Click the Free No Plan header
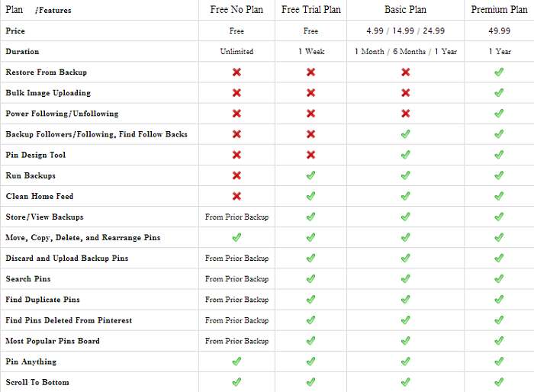The width and height of the screenshot is (534, 392). coord(236,10)
